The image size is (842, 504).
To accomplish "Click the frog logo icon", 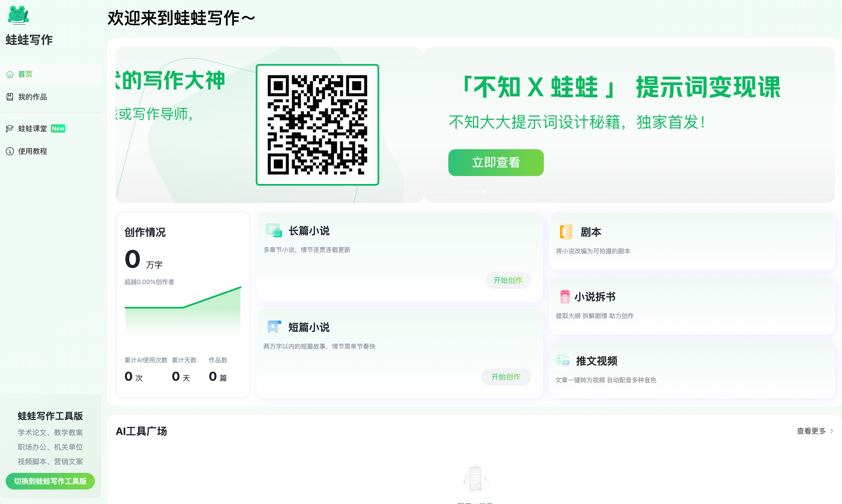I will pyautogui.click(x=18, y=15).
